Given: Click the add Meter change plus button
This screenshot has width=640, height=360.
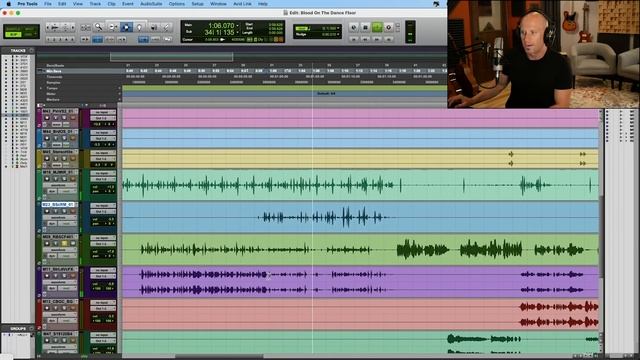Looking at the screenshot, I should 120,94.
